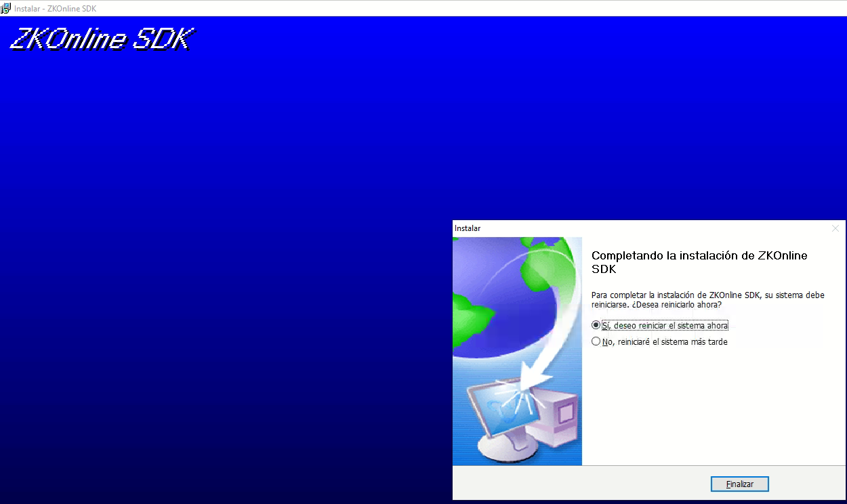Close the Instalar dialog with the X
This screenshot has width=847, height=504.
[x=835, y=229]
